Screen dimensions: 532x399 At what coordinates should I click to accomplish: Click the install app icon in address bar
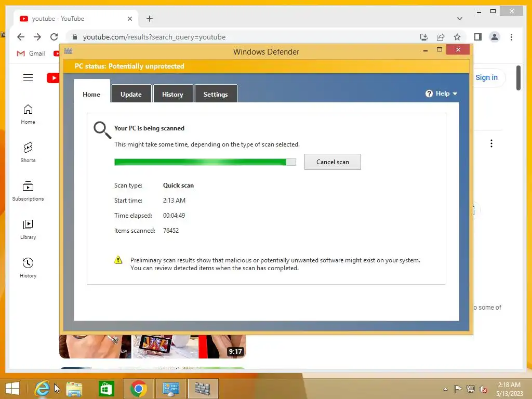click(x=424, y=37)
